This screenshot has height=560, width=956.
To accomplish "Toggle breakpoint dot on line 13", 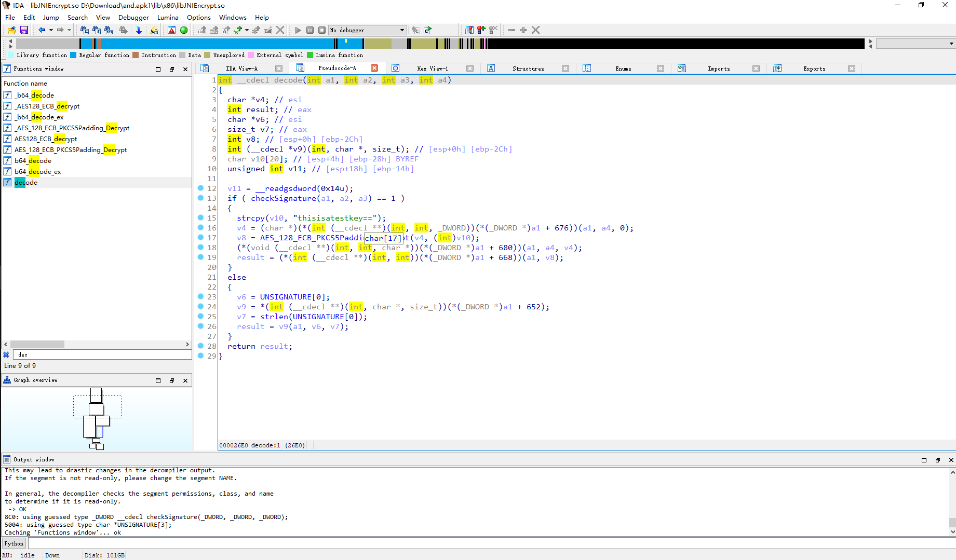I will (201, 198).
